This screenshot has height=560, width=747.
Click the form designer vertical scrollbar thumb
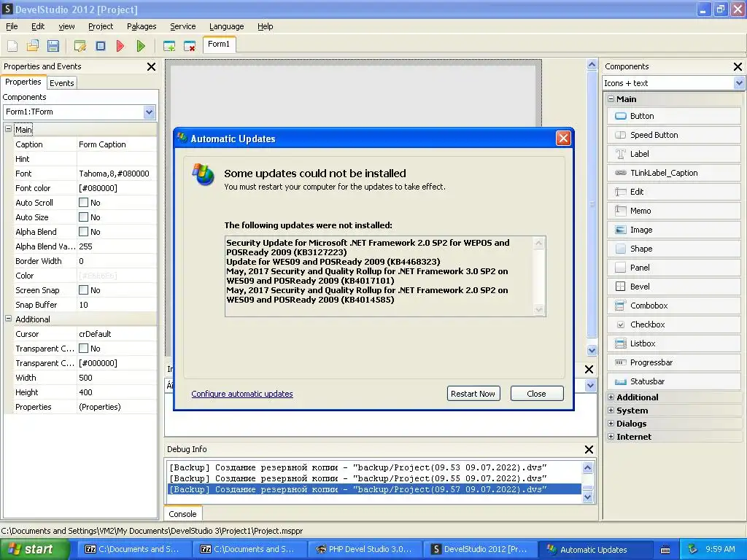pyautogui.click(x=592, y=204)
